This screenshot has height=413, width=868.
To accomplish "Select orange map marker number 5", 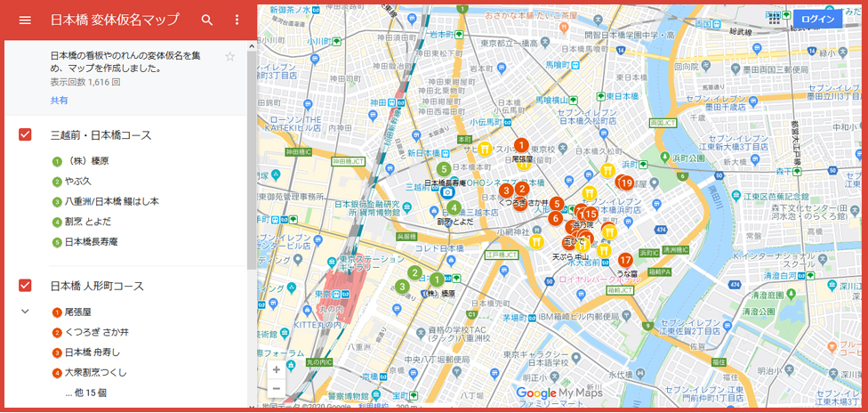I will (557, 204).
